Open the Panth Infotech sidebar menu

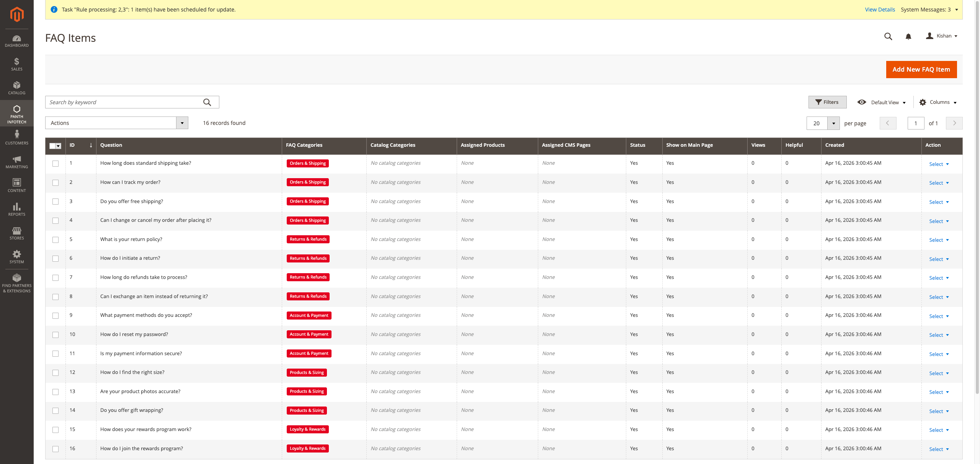[x=16, y=113]
